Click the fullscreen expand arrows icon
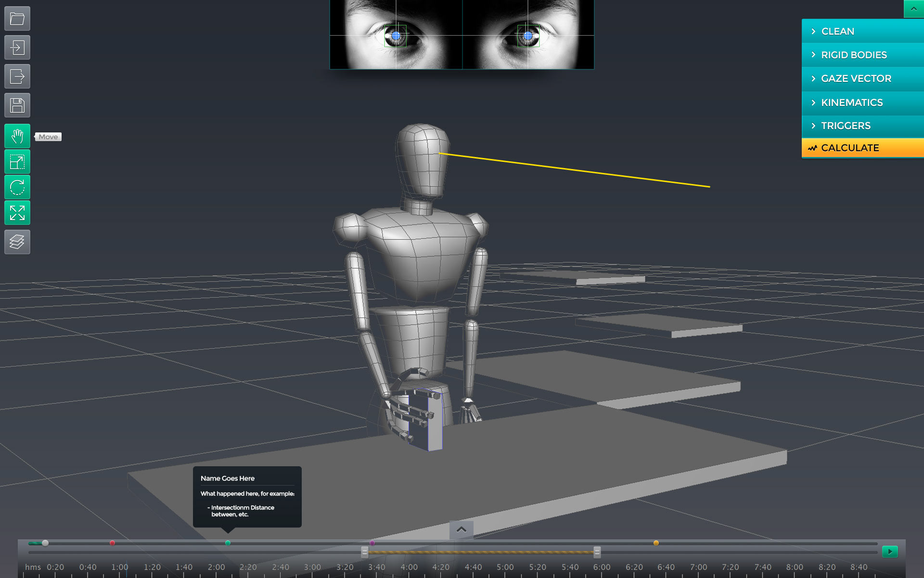924x578 pixels. (17, 212)
